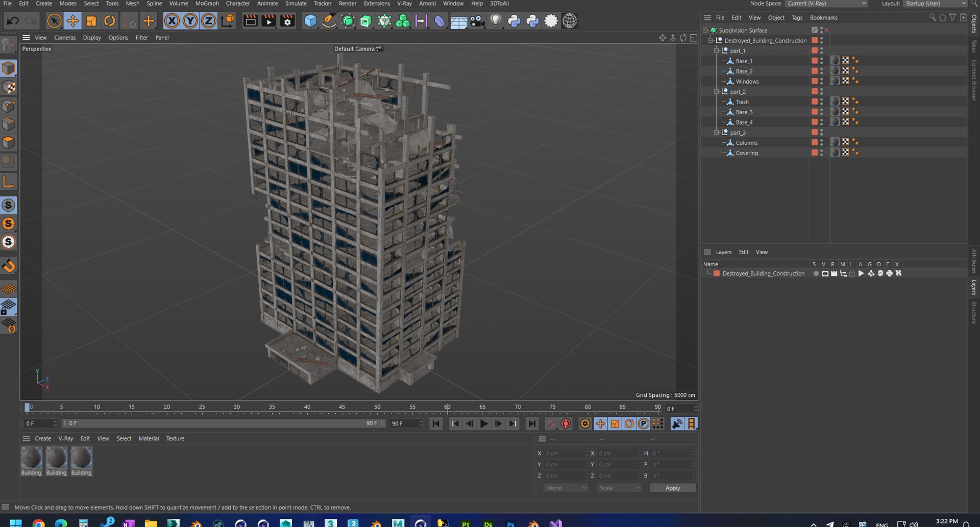Add a Camera object
Viewport: 980px width, 527px height.
pyautogui.click(x=477, y=21)
